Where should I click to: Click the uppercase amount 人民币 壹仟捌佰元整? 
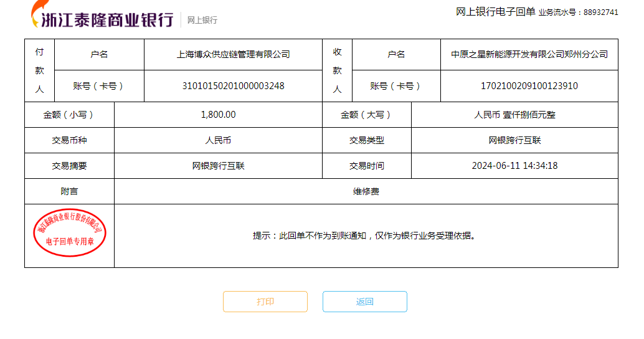(514, 115)
